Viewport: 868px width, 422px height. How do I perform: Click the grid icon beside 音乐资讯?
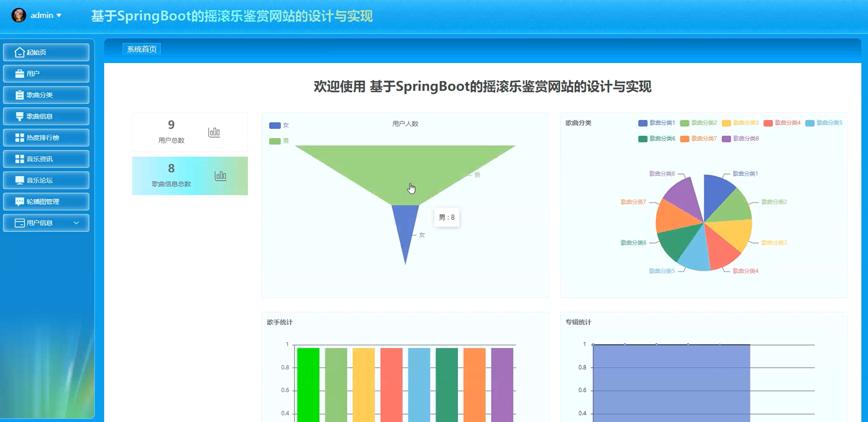20,159
